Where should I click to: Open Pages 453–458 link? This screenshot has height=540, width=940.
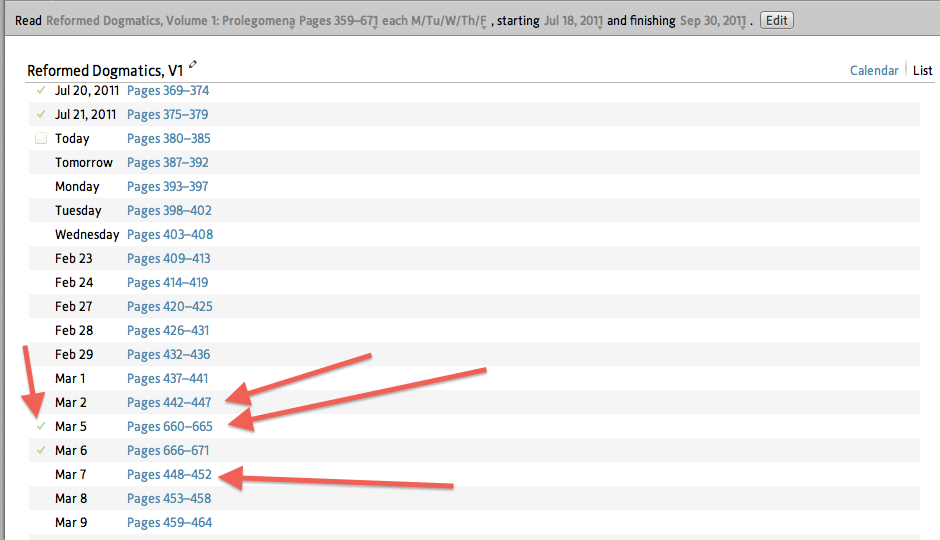pyautogui.click(x=169, y=498)
